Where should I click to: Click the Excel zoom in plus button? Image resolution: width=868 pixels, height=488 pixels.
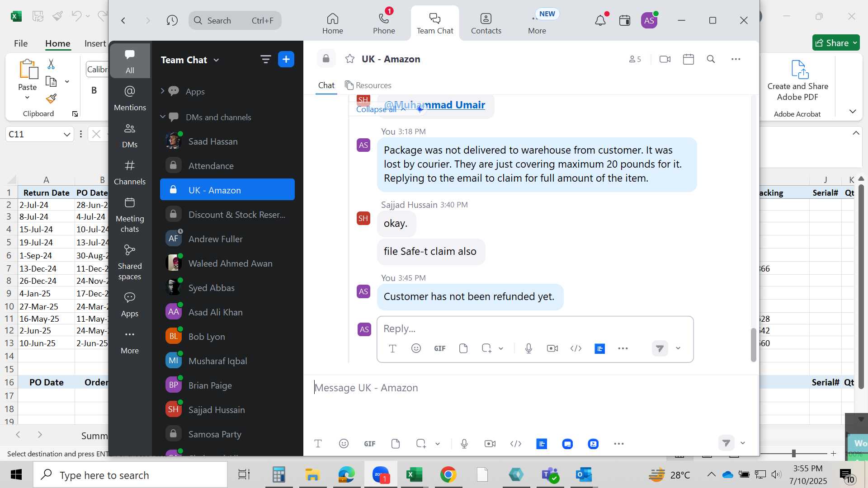(833, 453)
